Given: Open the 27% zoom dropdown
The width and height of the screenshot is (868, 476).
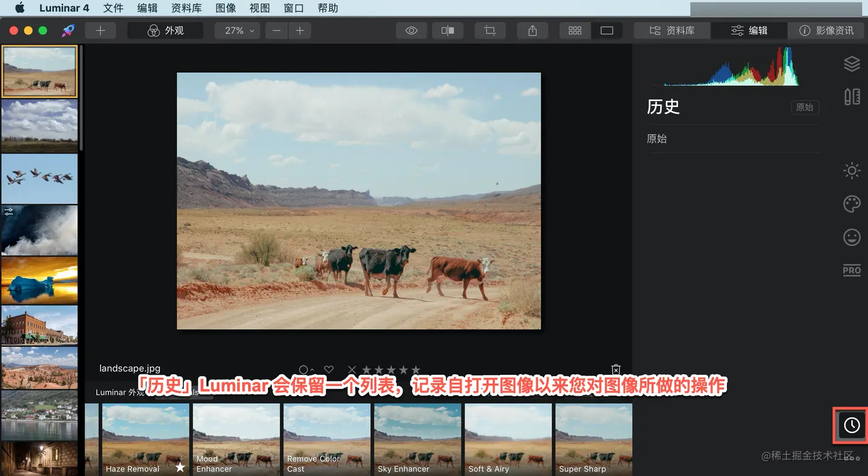Looking at the screenshot, I should pyautogui.click(x=238, y=30).
